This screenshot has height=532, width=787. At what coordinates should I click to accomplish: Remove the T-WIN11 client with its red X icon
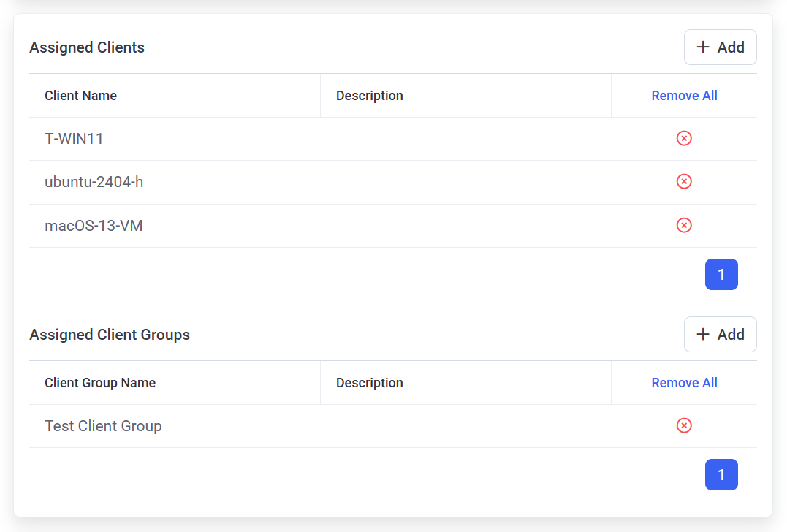click(684, 138)
